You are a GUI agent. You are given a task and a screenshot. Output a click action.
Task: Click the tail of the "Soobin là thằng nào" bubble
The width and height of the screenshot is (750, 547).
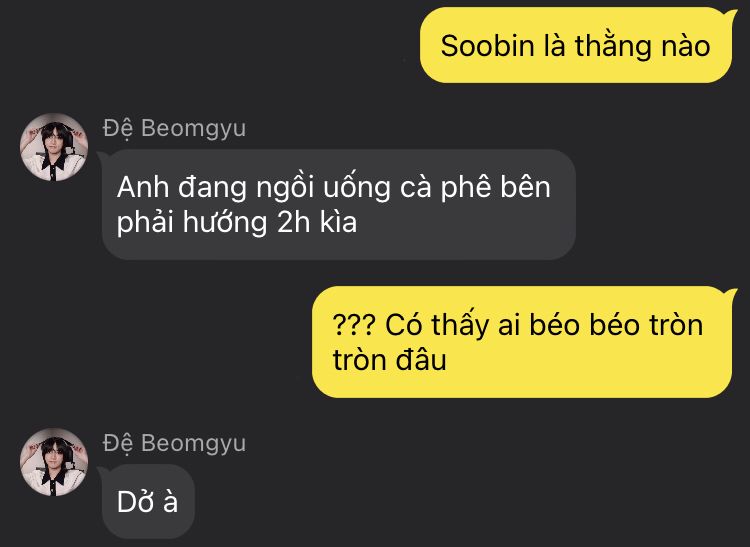[730, 14]
